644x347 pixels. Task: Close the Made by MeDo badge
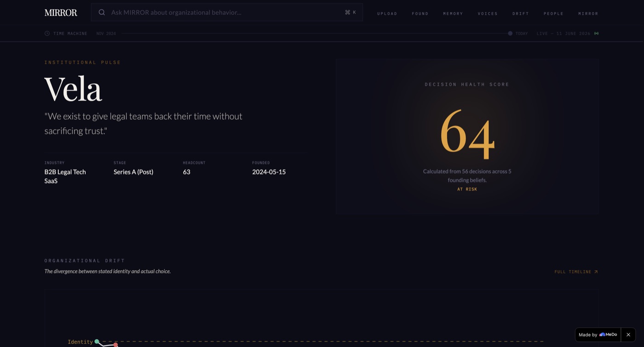(x=628, y=335)
